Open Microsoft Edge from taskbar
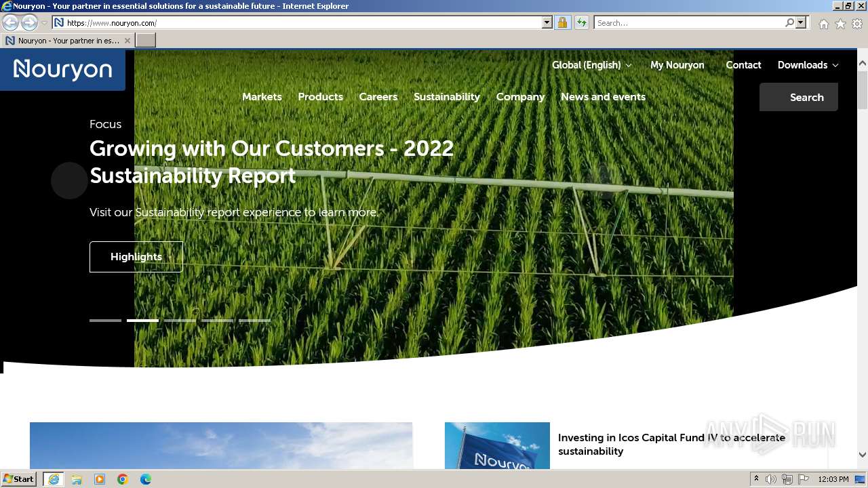The width and height of the screenshot is (868, 488). (x=146, y=479)
